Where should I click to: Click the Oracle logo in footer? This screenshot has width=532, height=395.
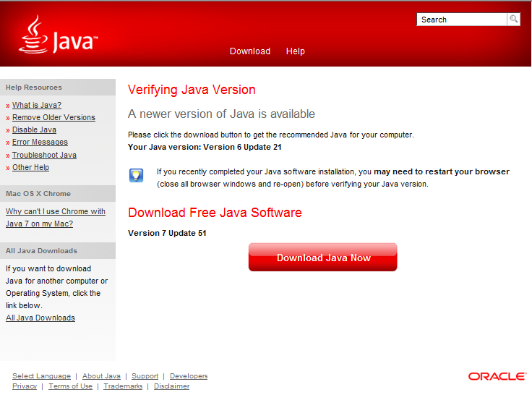coord(497,376)
